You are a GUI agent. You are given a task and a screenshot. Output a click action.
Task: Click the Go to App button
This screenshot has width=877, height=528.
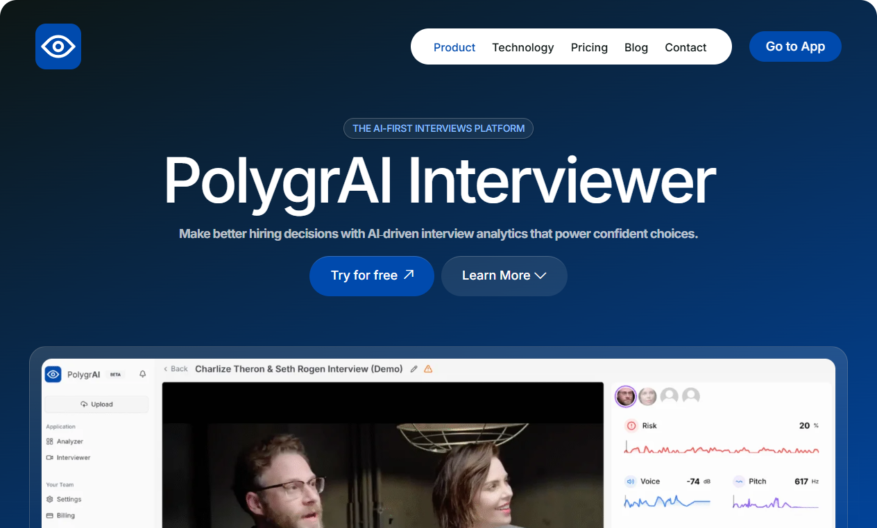tap(795, 46)
